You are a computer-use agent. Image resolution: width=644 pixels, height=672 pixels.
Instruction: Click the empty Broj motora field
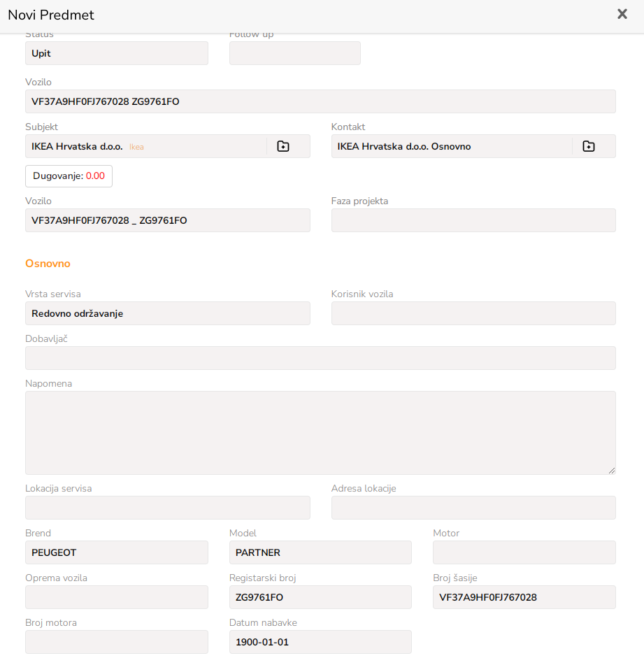(117, 642)
